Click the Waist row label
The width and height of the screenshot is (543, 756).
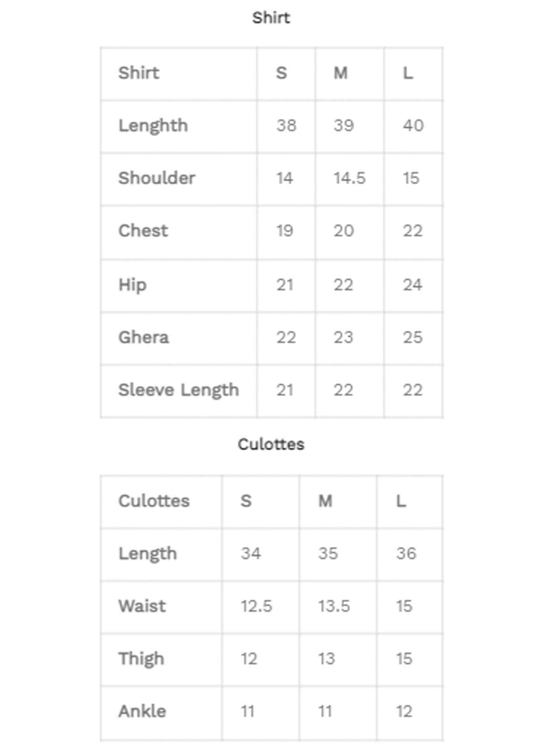(142, 606)
